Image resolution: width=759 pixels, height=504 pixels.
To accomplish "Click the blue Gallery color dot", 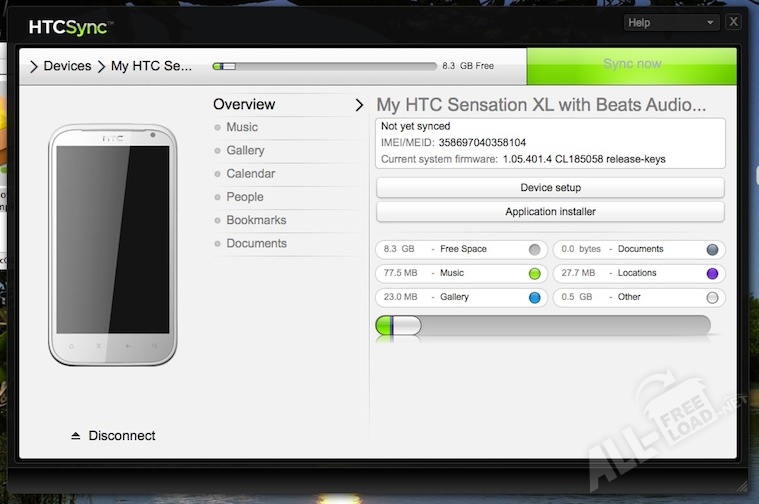I will (534, 297).
